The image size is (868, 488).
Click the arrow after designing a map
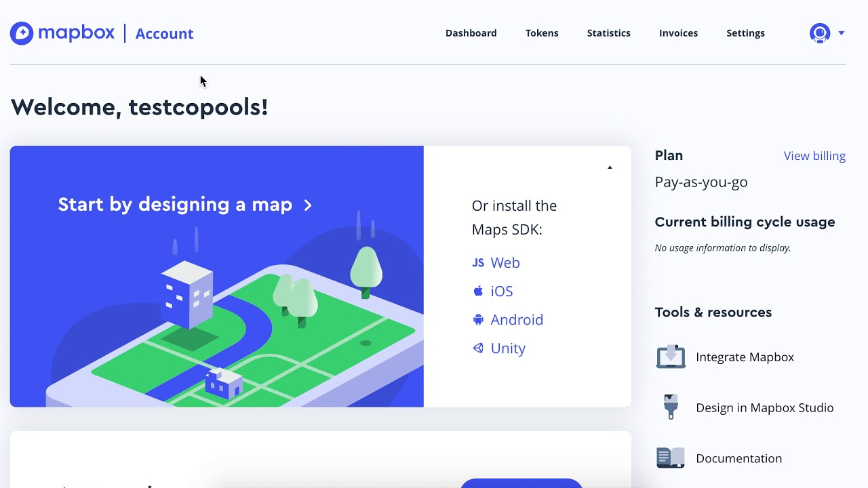tap(308, 205)
